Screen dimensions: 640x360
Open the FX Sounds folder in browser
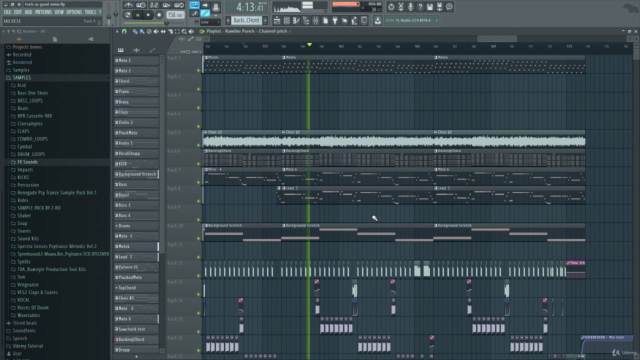click(x=27, y=162)
